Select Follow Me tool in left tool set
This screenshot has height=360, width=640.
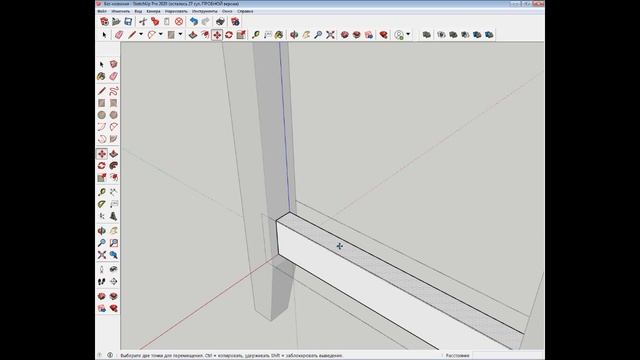113,165
